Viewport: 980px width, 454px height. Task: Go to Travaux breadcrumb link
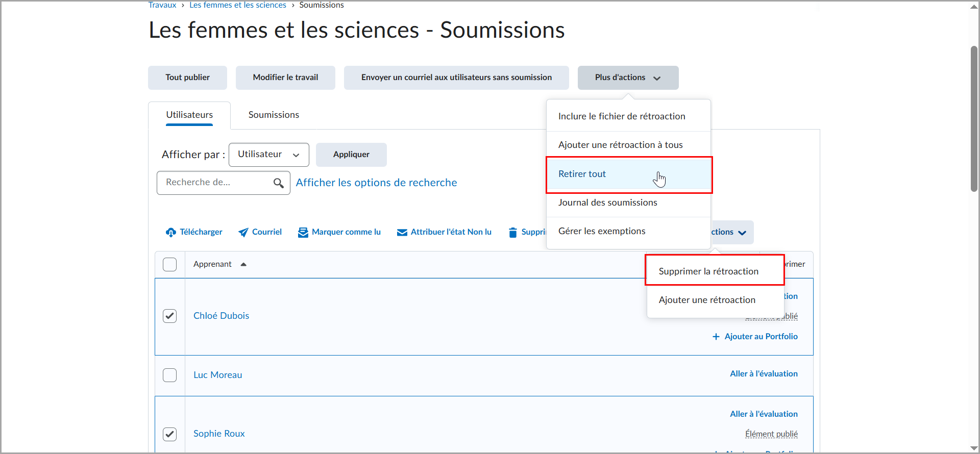tap(162, 5)
